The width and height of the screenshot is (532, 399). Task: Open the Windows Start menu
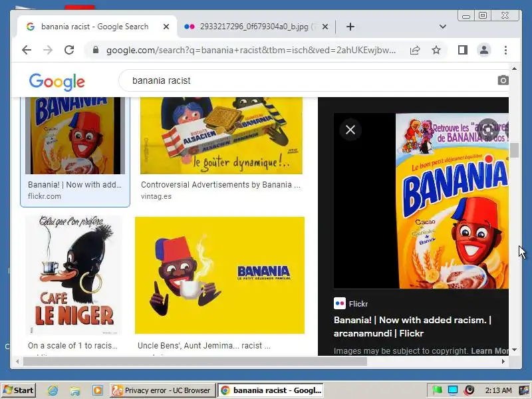tap(19, 390)
